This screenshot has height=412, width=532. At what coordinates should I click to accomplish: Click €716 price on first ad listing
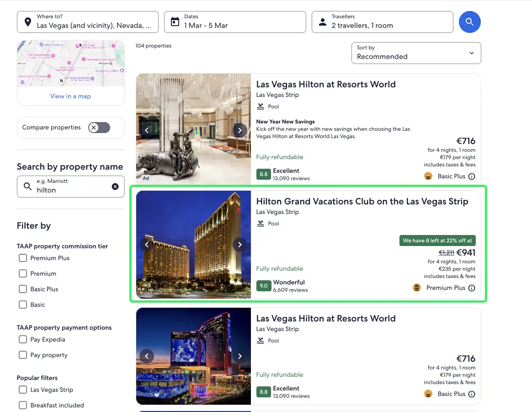click(466, 141)
